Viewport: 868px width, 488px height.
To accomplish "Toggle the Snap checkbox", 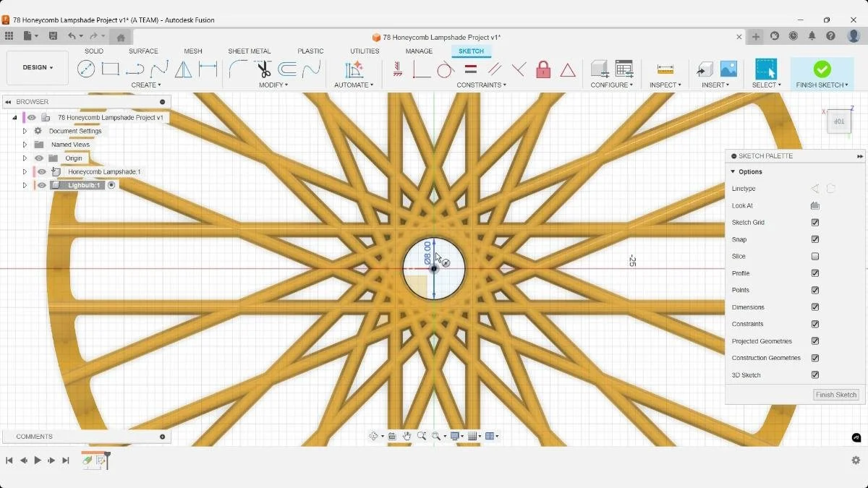I will pyautogui.click(x=815, y=239).
